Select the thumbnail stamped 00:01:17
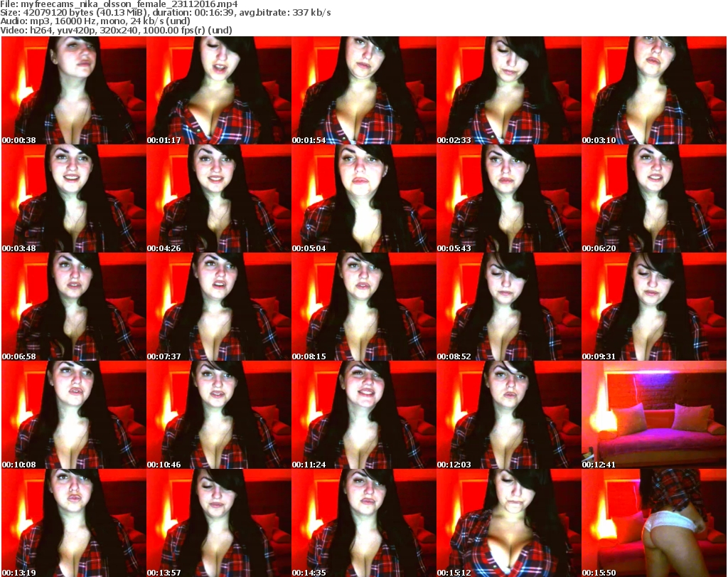 click(219, 90)
